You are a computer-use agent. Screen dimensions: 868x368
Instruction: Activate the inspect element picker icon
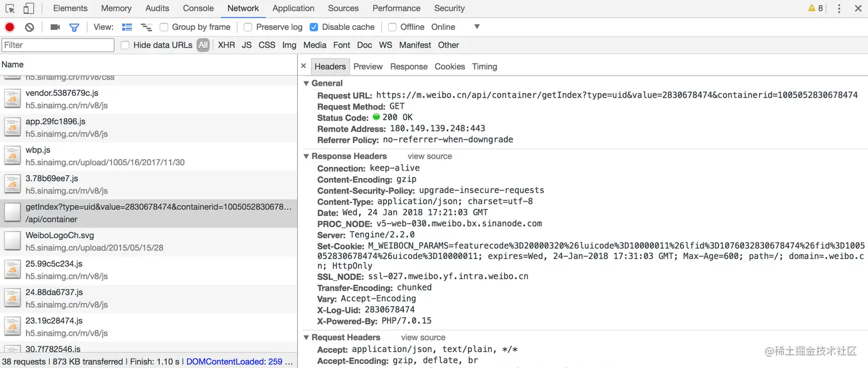pos(10,9)
